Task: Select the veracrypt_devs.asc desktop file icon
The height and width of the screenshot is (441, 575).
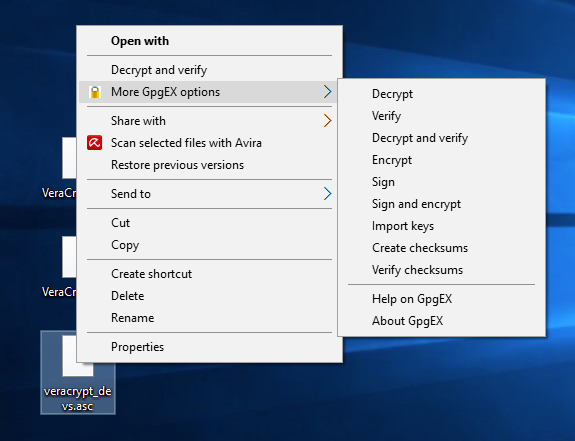Action: (x=78, y=372)
